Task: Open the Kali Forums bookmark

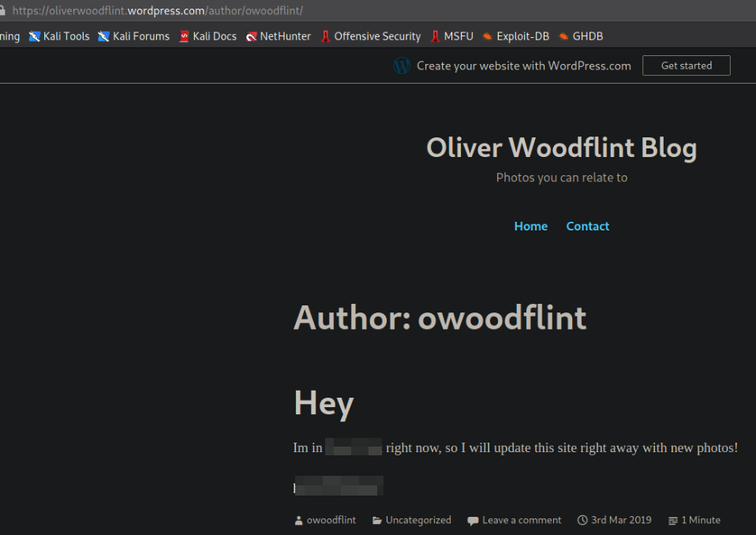Action: coord(134,36)
